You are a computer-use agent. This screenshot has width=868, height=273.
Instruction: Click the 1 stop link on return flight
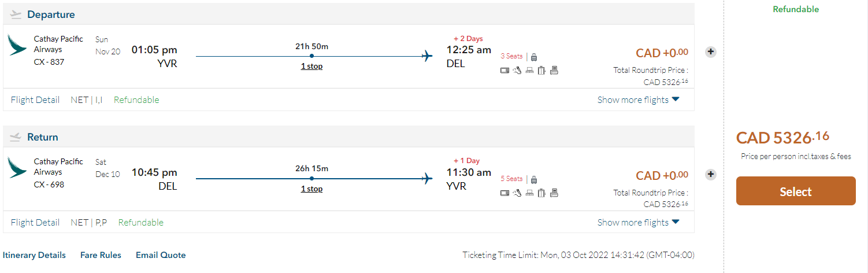click(311, 189)
